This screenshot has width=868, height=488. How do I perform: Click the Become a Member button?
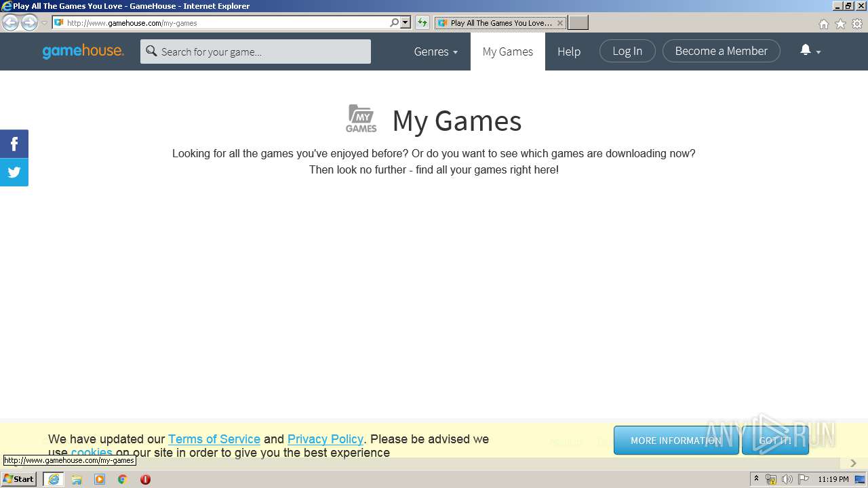pyautogui.click(x=722, y=51)
